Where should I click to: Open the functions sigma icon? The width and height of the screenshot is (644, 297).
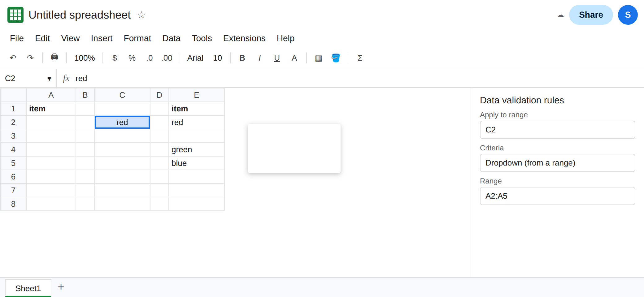pos(360,58)
